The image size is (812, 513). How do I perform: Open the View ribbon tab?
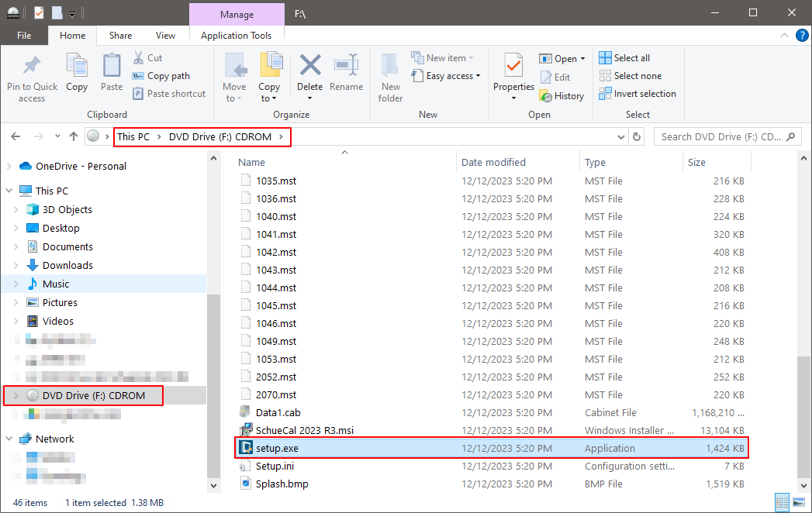click(x=165, y=36)
